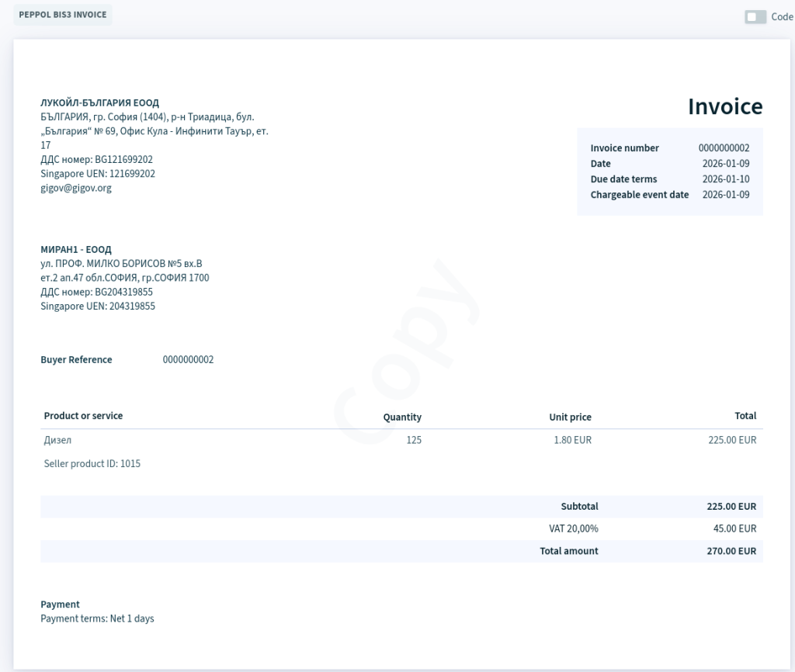Click the large Invoice heading

[x=724, y=107]
